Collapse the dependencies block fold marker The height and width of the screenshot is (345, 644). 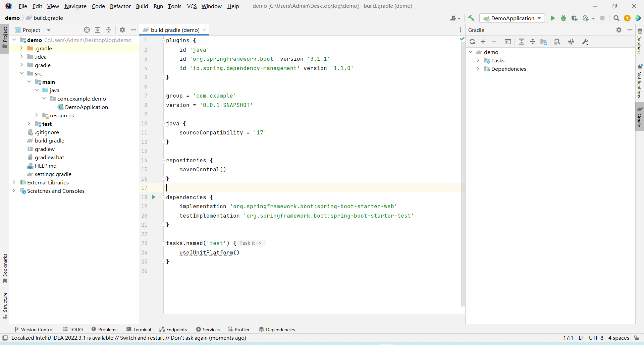[x=163, y=197]
